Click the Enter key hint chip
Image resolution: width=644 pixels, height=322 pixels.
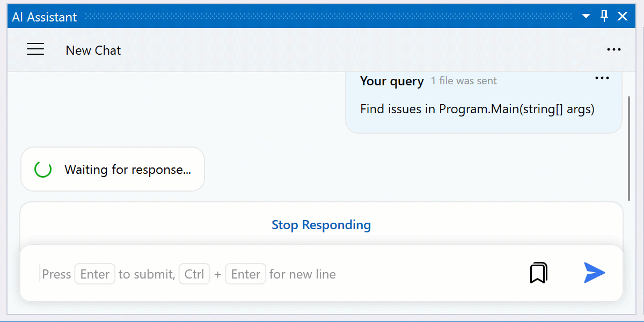pyautogui.click(x=94, y=274)
